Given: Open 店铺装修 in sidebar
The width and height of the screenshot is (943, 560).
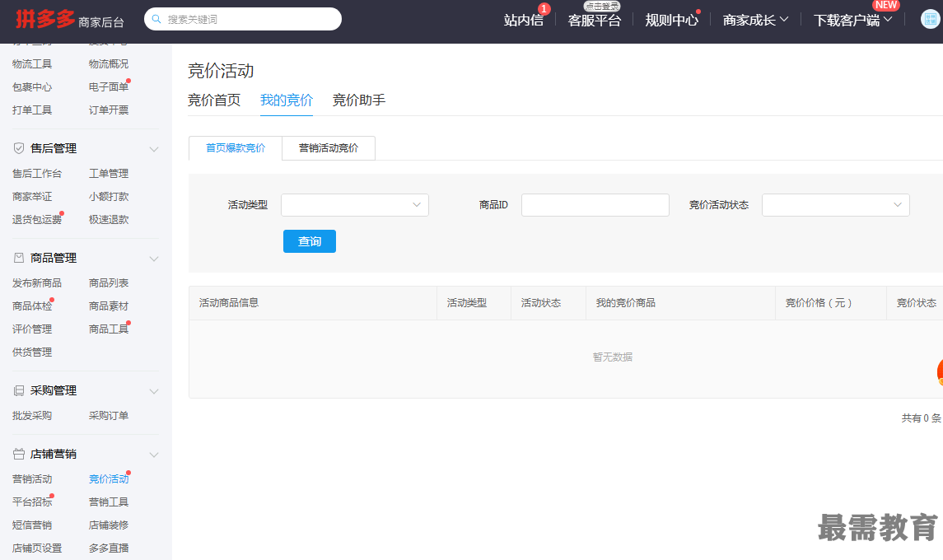Looking at the screenshot, I should click(x=108, y=525).
